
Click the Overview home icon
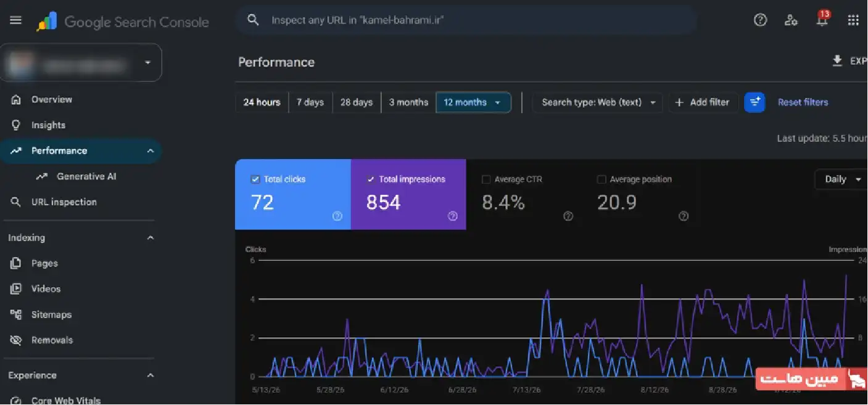pyautogui.click(x=17, y=99)
